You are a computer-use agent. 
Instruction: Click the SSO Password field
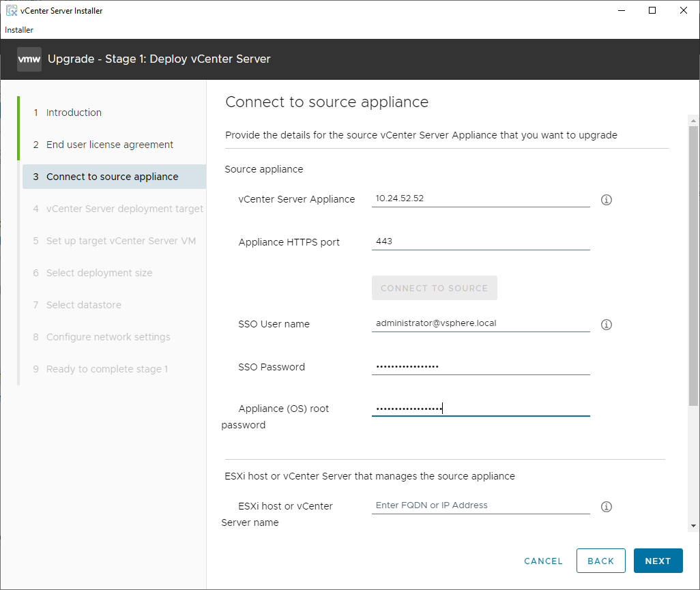(x=480, y=366)
